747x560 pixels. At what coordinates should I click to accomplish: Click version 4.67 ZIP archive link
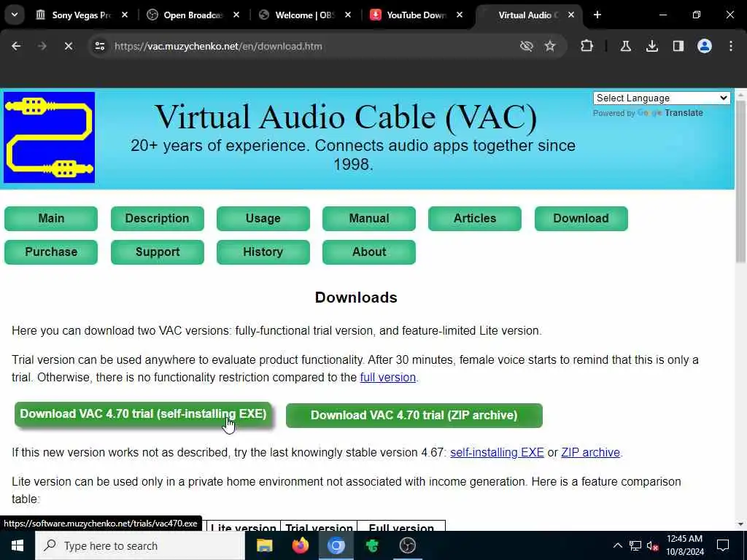[x=590, y=452]
